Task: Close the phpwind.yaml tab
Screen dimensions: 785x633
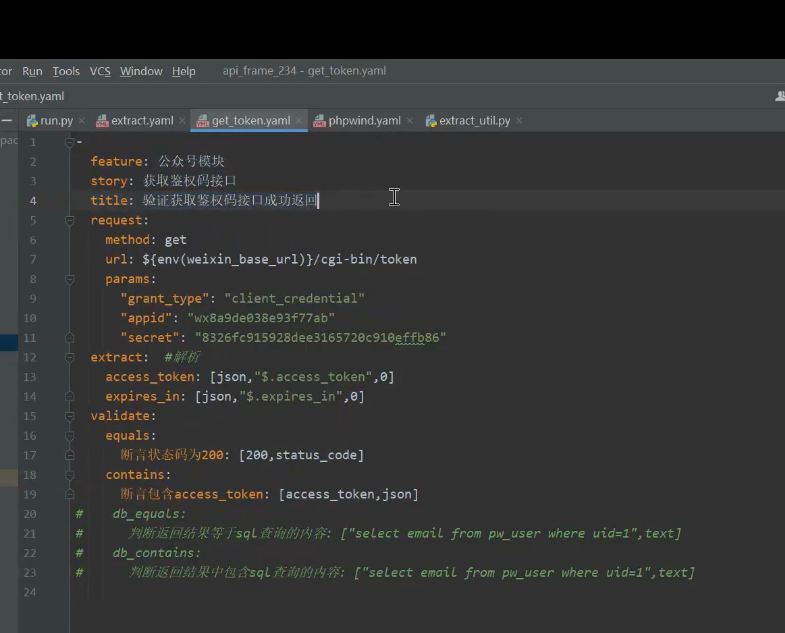Action: point(410,121)
